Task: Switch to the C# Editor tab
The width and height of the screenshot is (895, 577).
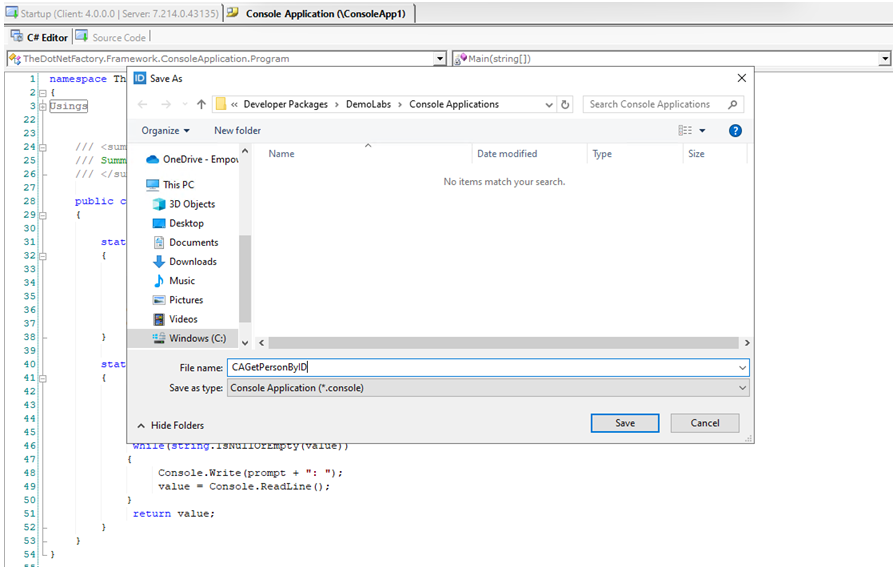Action: pos(39,37)
